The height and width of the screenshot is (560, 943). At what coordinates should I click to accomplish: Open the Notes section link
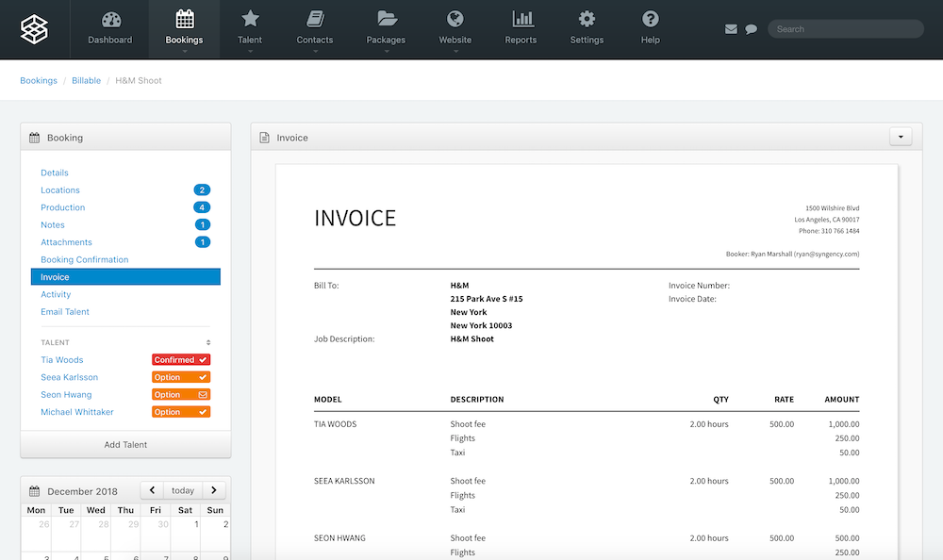point(53,225)
